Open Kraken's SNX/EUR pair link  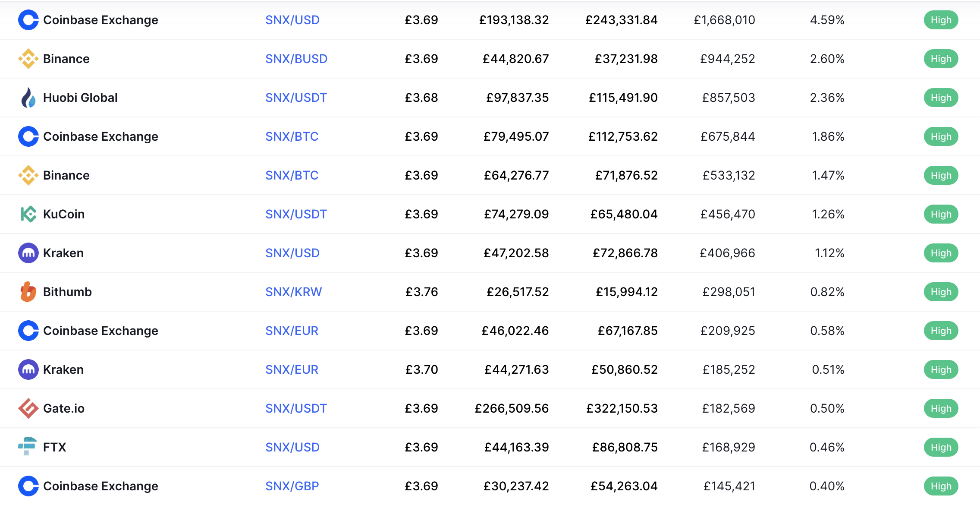(x=292, y=369)
